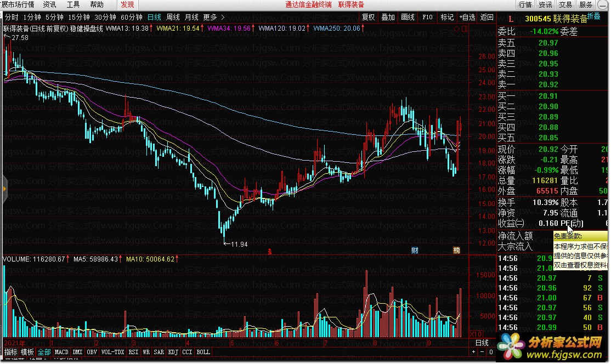Switch sub-chart to CCI indicator
The height and width of the screenshot is (364, 611).
[x=188, y=352]
